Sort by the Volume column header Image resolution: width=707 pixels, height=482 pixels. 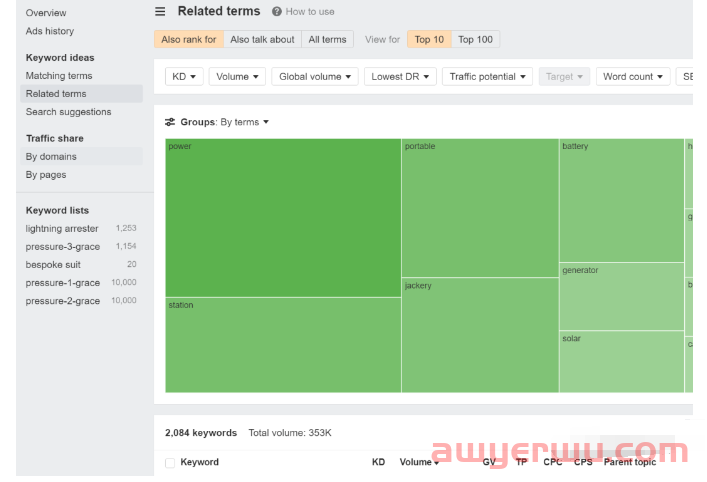coord(419,462)
